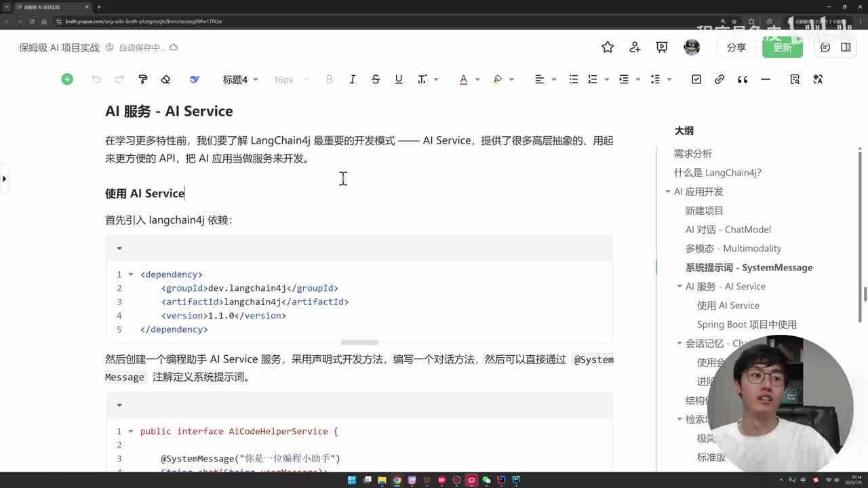Click the 分享 share button

click(736, 47)
